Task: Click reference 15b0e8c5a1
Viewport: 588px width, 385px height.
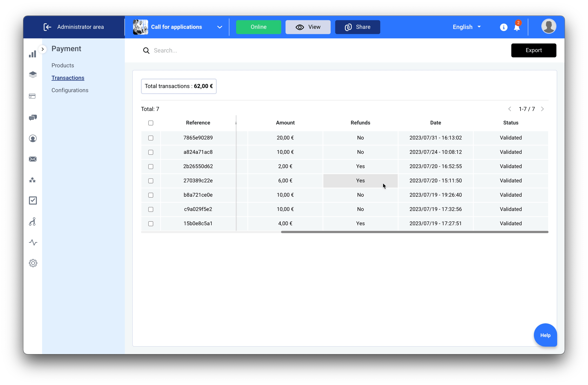Action: 198,224
